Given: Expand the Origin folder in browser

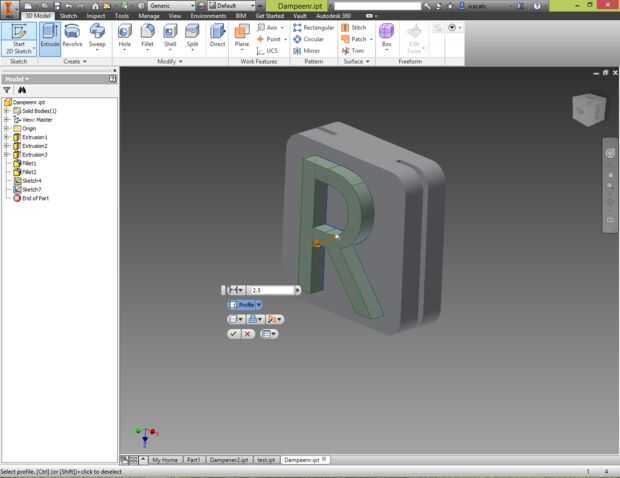Looking at the screenshot, I should 6,128.
